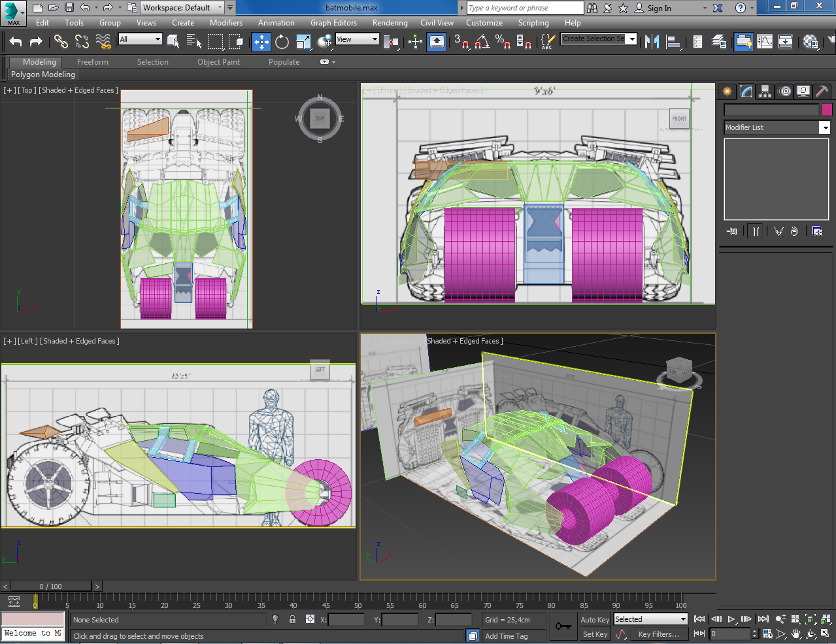Save the file with the floppy icon
This screenshot has height=644, width=836.
pos(69,8)
